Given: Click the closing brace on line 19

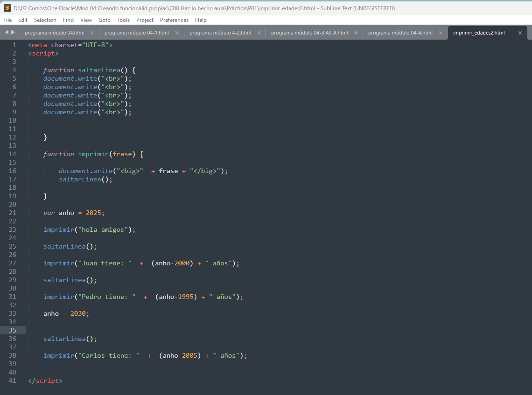Looking at the screenshot, I should click(x=45, y=196).
